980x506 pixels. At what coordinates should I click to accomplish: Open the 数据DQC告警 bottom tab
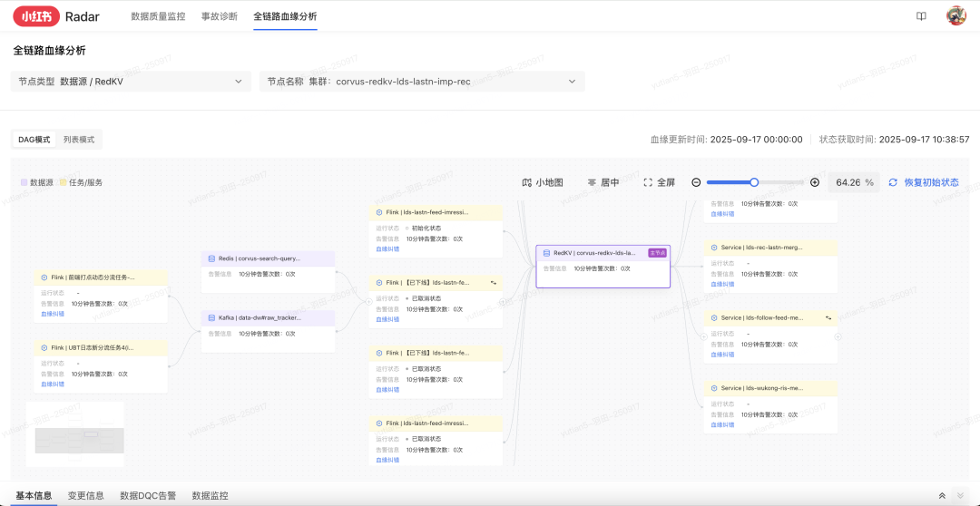(x=148, y=495)
